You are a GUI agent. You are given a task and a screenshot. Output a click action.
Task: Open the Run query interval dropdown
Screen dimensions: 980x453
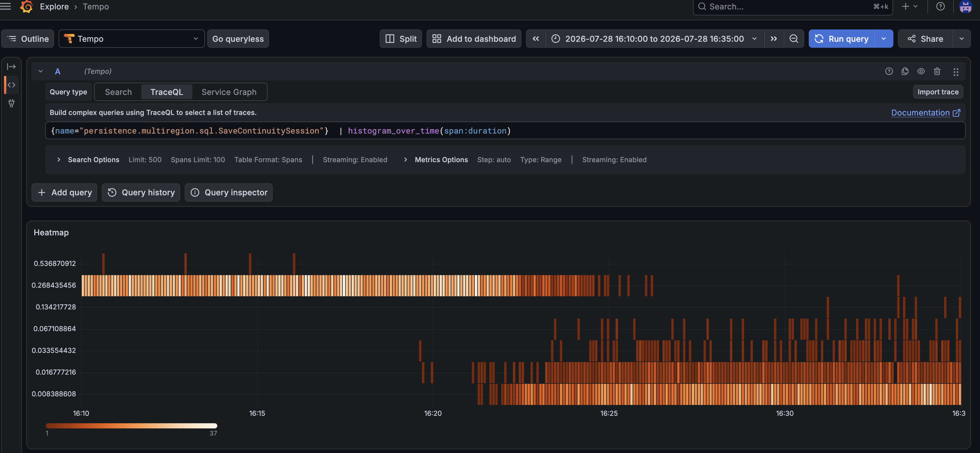[883, 39]
